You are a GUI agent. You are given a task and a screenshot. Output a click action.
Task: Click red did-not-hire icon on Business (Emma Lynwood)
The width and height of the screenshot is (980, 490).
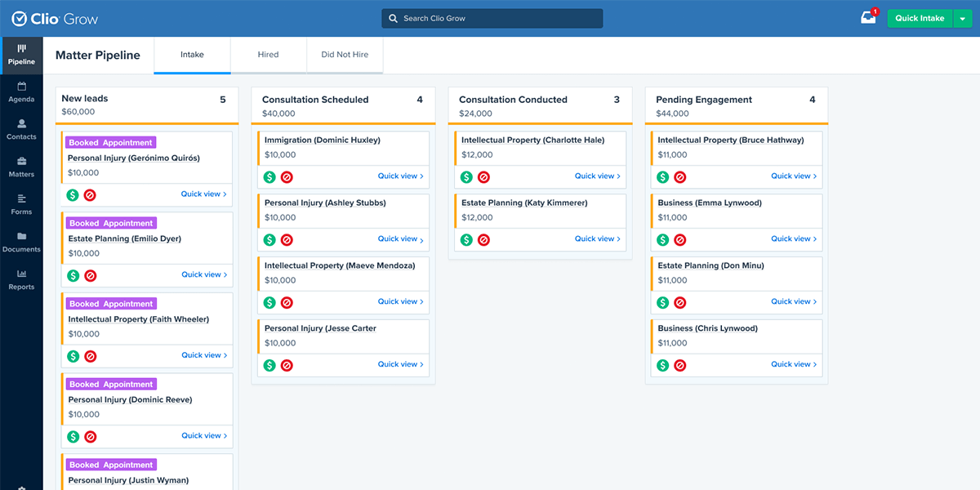click(x=680, y=239)
